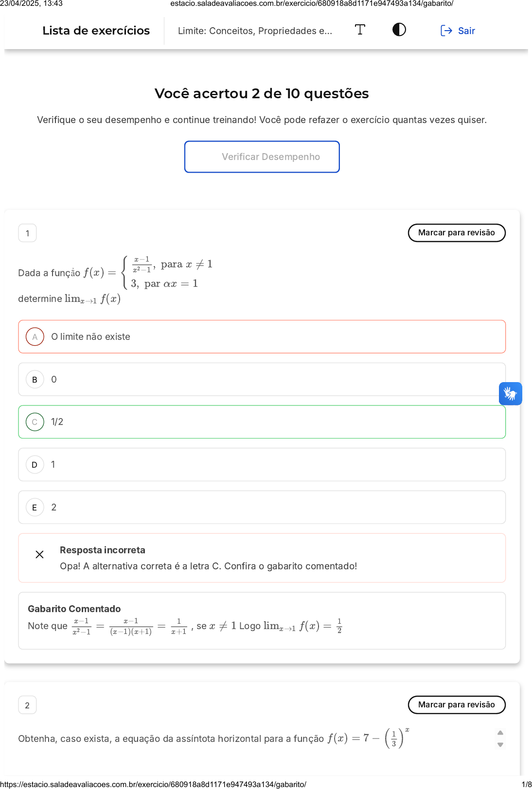Select option E circle with answer 2
Viewport: 532px width, 789px height.
(x=35, y=508)
